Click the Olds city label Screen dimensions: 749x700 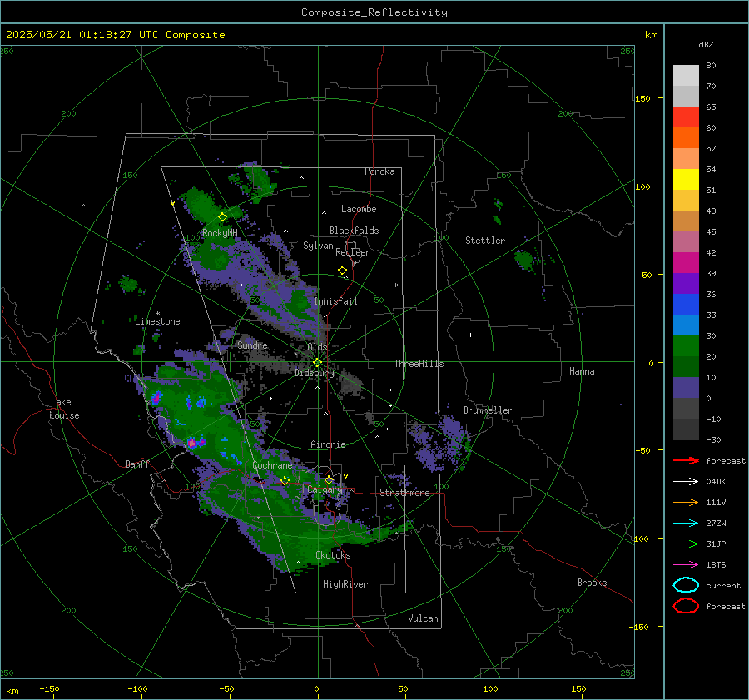click(x=317, y=347)
